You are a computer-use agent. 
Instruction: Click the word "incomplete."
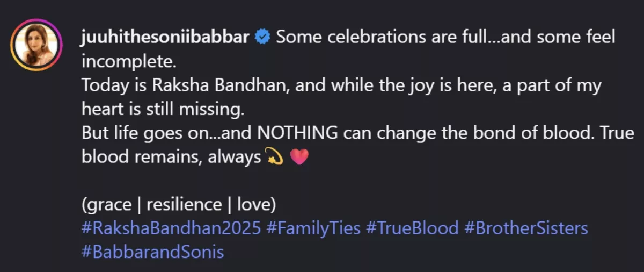pyautogui.click(x=129, y=61)
